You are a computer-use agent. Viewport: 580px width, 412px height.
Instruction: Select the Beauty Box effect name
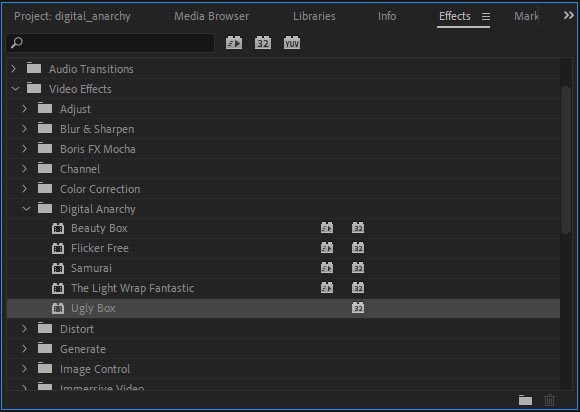pyautogui.click(x=99, y=228)
